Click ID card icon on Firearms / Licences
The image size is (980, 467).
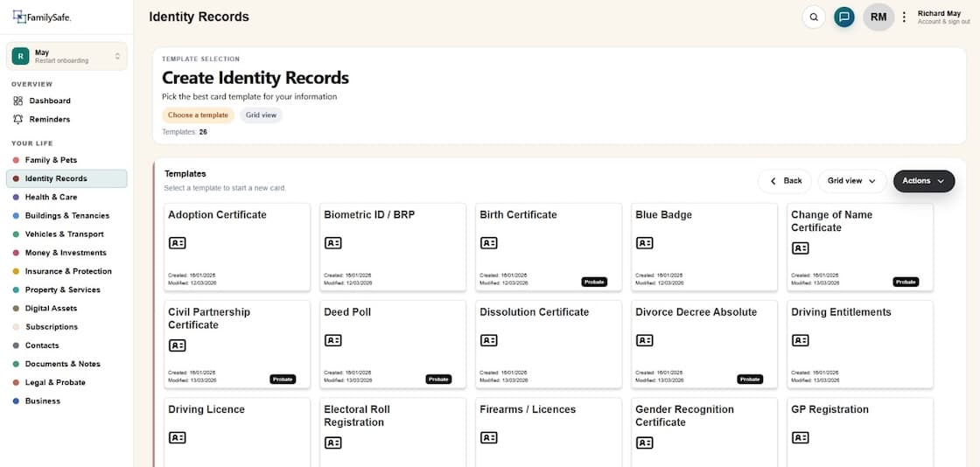click(x=489, y=437)
